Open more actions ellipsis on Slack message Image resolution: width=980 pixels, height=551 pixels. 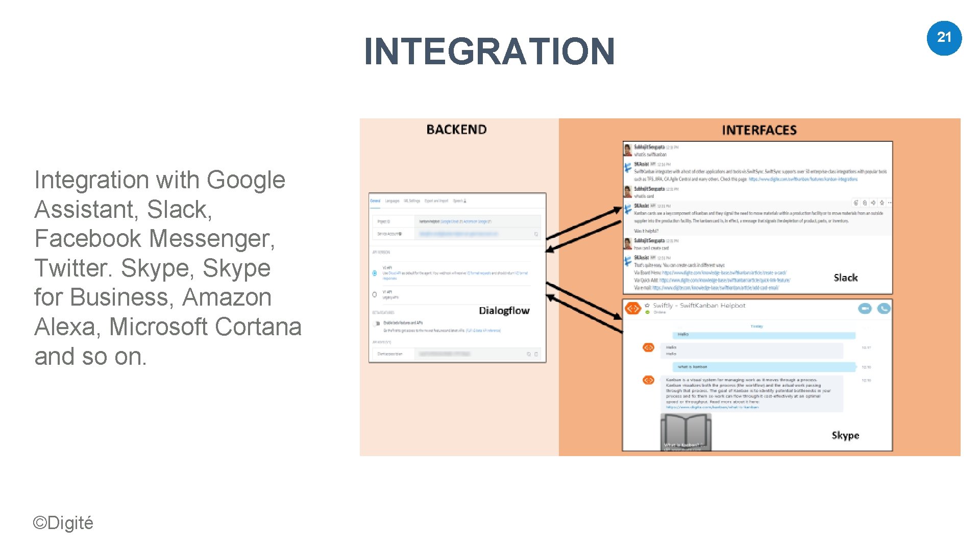(890, 203)
